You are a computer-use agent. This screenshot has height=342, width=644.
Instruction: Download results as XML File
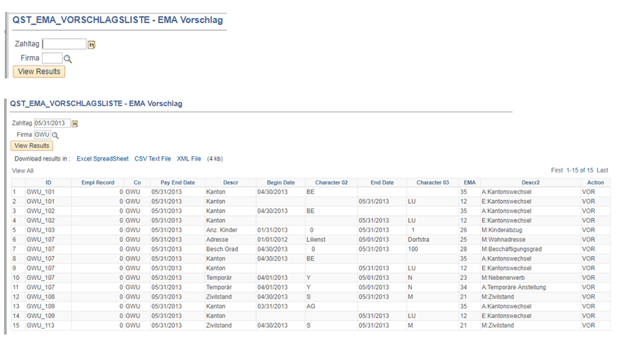[189, 158]
